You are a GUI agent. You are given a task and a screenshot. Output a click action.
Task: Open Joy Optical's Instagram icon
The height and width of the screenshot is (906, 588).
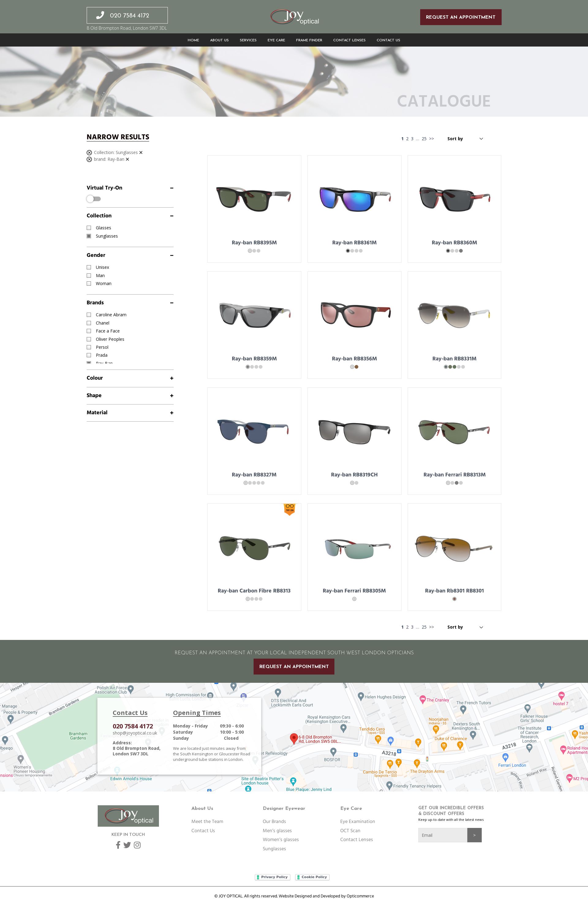pyautogui.click(x=137, y=845)
